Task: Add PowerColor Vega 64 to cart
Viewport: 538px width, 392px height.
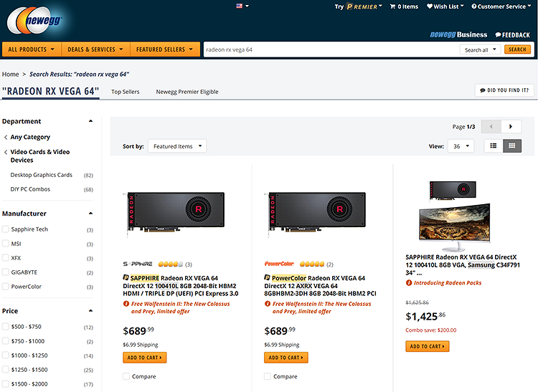Action: coord(285,358)
